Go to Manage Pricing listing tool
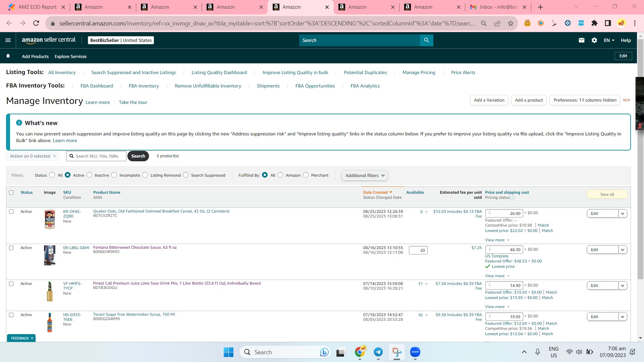The image size is (644, 362). coord(419,72)
